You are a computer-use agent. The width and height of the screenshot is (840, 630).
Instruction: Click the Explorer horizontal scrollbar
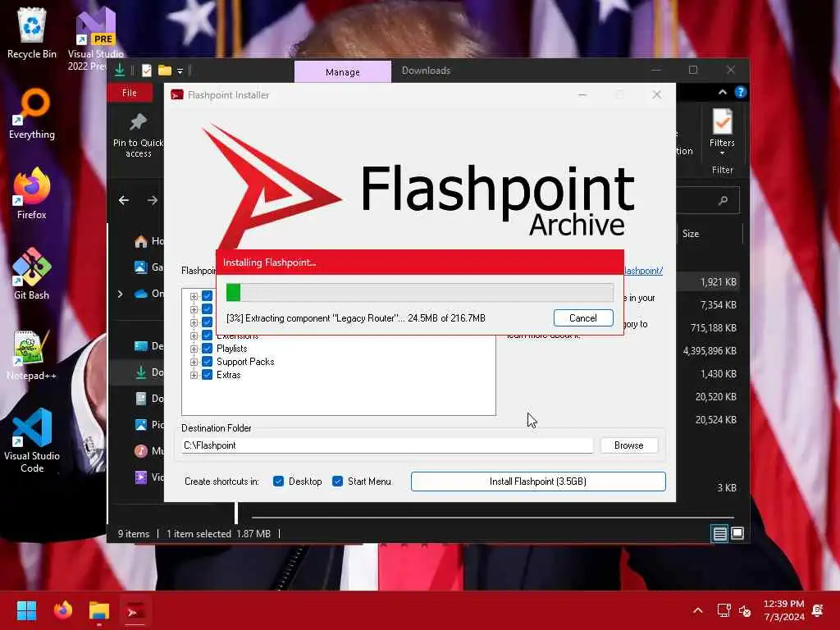click(x=492, y=518)
